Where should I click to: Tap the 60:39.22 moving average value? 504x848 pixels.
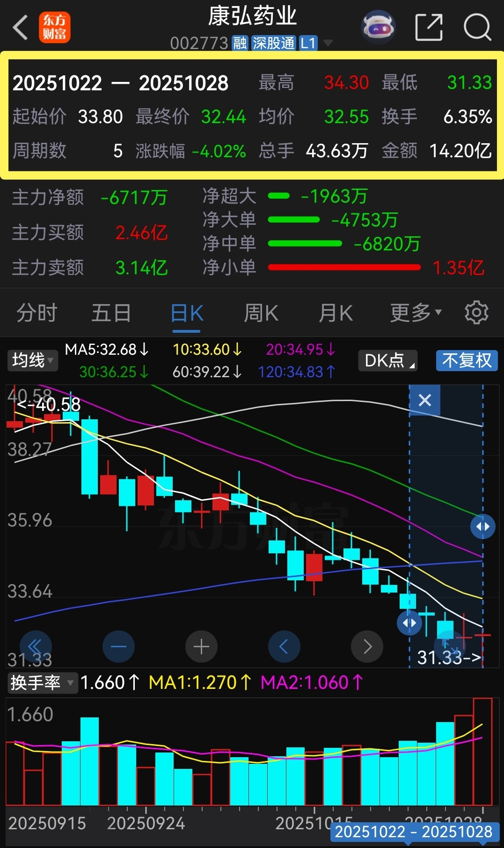click(207, 372)
